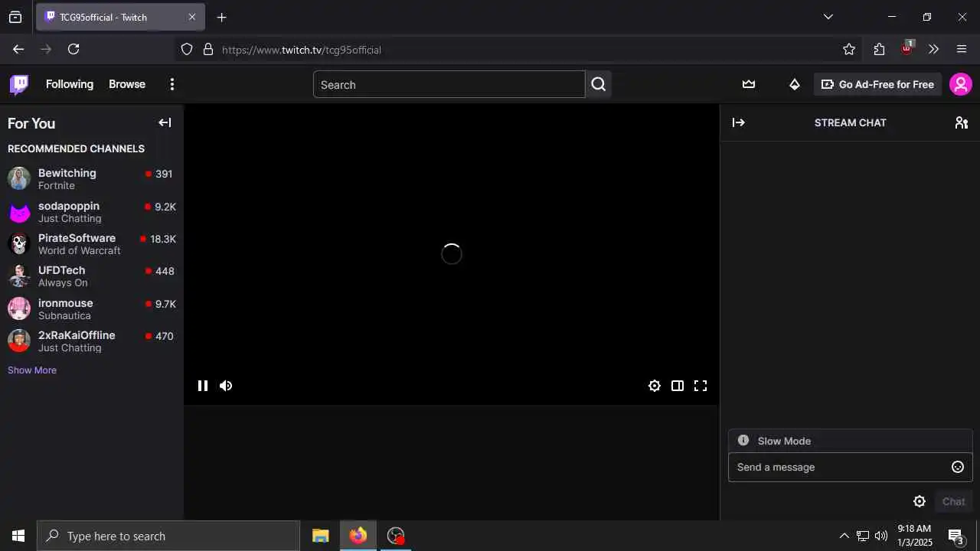Viewport: 980px width, 551px height.
Task: Open the Following page
Action: click(x=70, y=84)
